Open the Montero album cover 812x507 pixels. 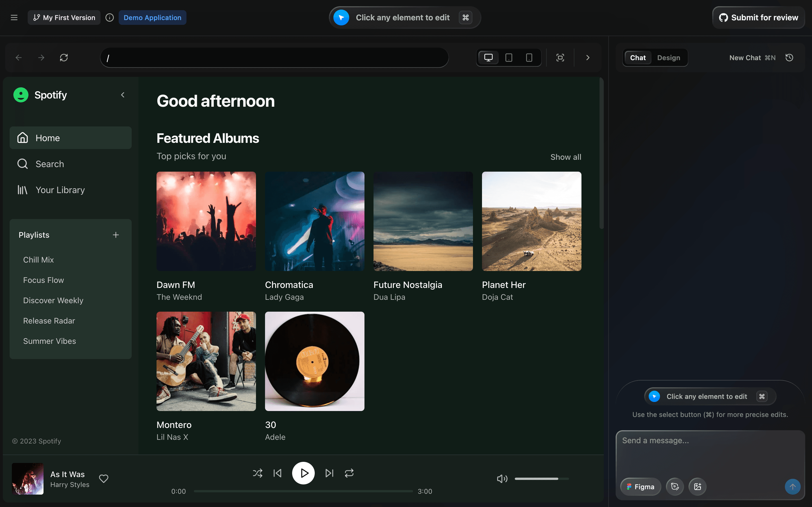click(x=206, y=361)
